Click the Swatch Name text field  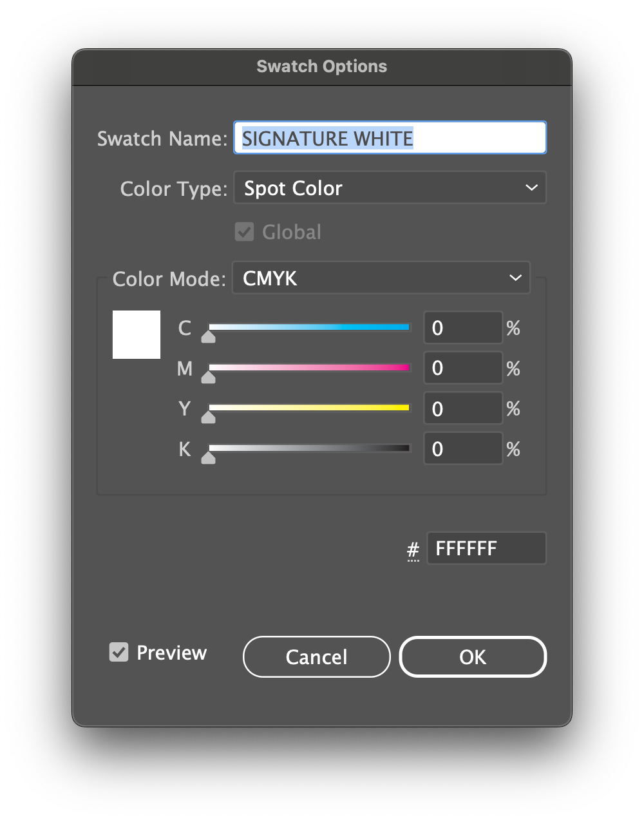390,138
